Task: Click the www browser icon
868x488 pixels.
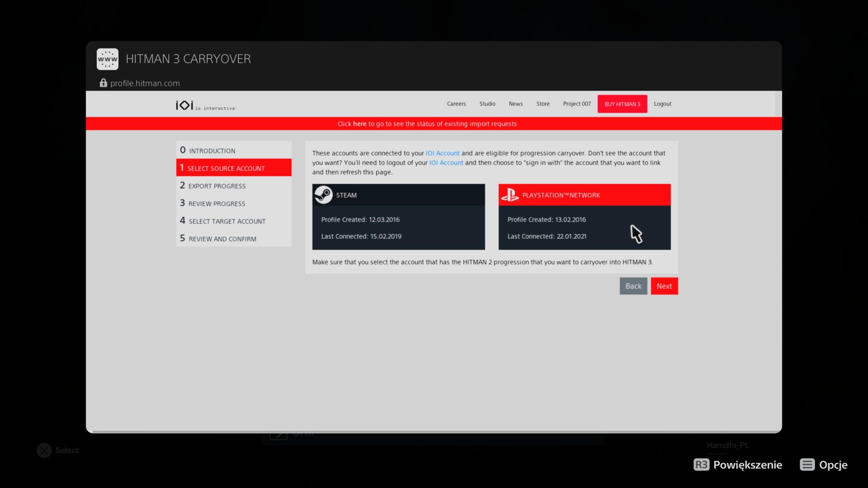Action: 108,59
